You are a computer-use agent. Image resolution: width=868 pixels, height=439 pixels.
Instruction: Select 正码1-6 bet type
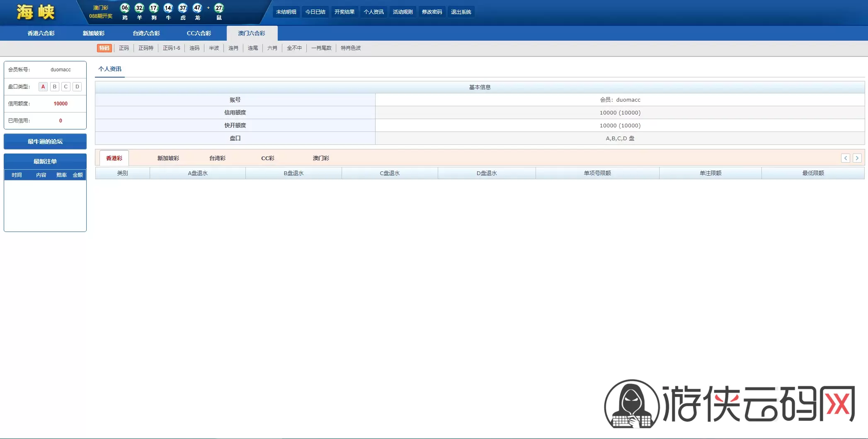click(172, 48)
